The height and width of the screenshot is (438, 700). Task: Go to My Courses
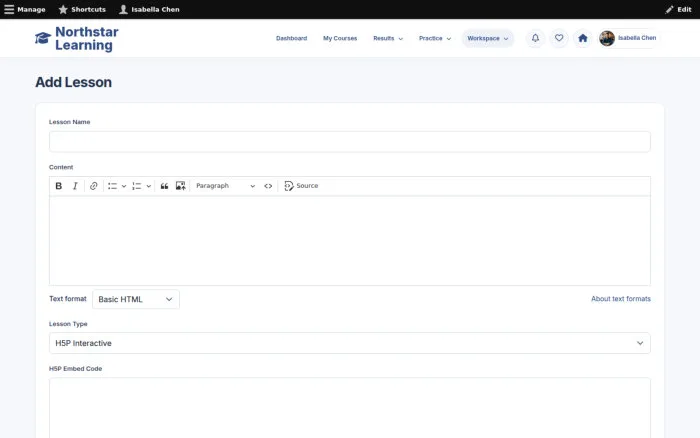click(x=340, y=38)
